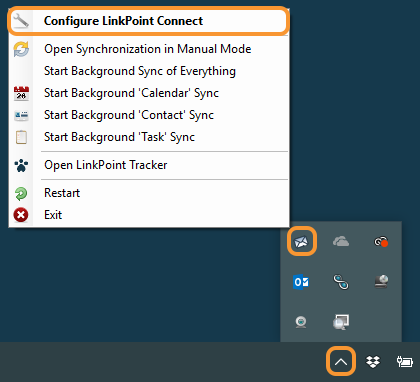Click the monitor magnifier tray icon

click(x=341, y=322)
